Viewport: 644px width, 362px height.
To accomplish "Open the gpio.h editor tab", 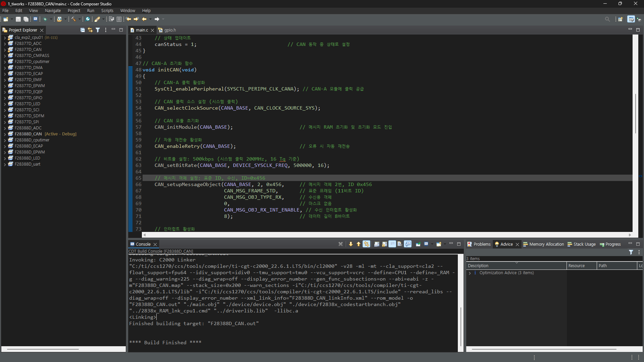I will 170,30.
